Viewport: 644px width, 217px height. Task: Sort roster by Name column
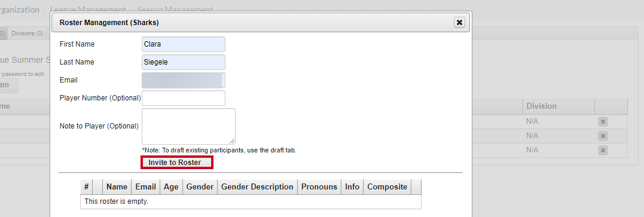pyautogui.click(x=117, y=187)
